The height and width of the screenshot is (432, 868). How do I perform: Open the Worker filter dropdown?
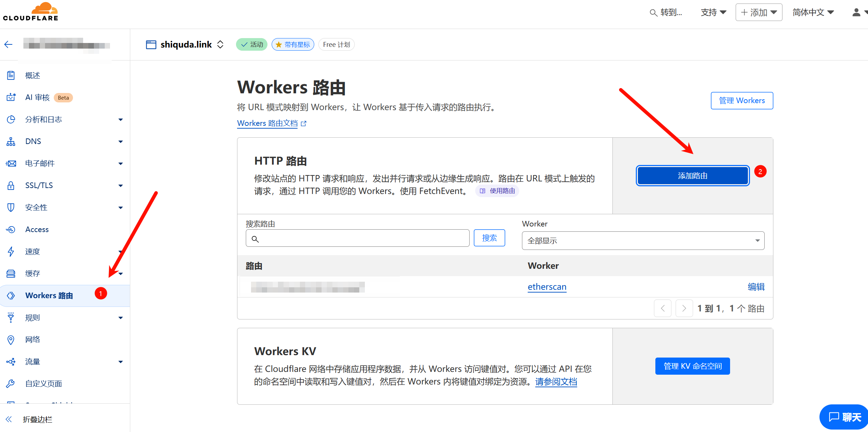(643, 240)
